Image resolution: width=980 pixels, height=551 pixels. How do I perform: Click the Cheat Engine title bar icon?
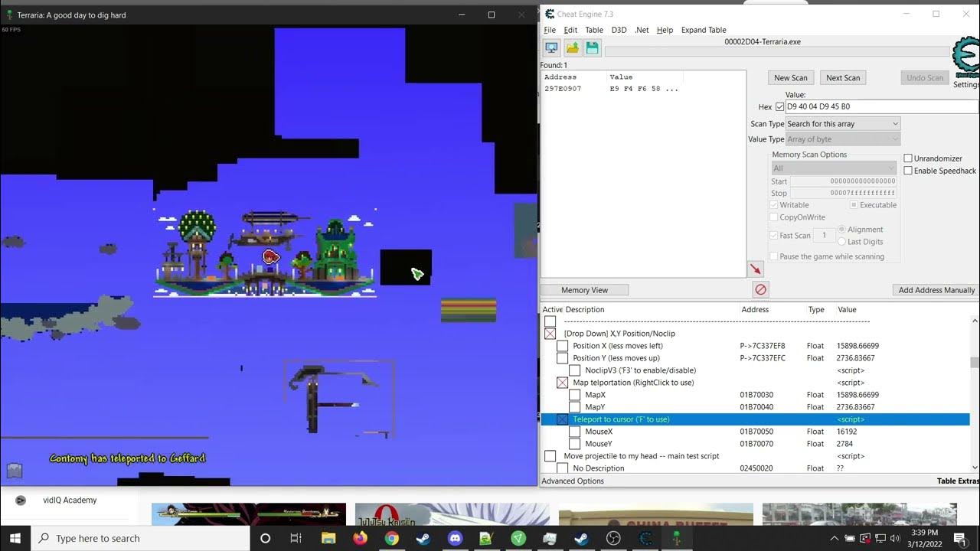pos(549,14)
